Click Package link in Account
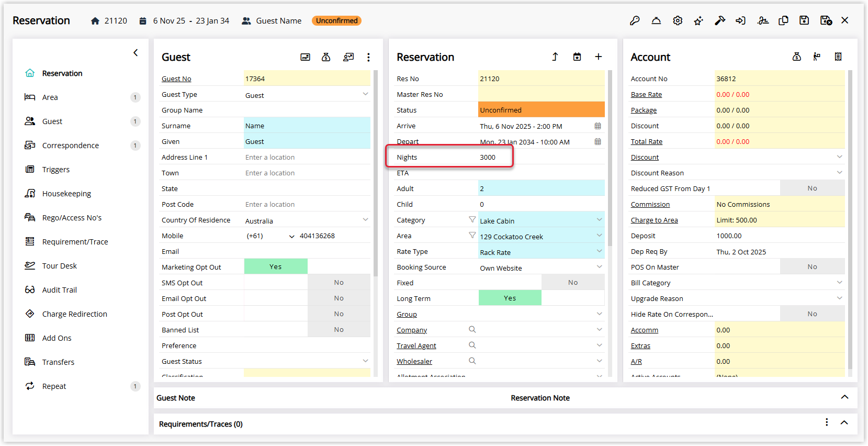Image resolution: width=868 pixels, height=446 pixels. point(644,110)
